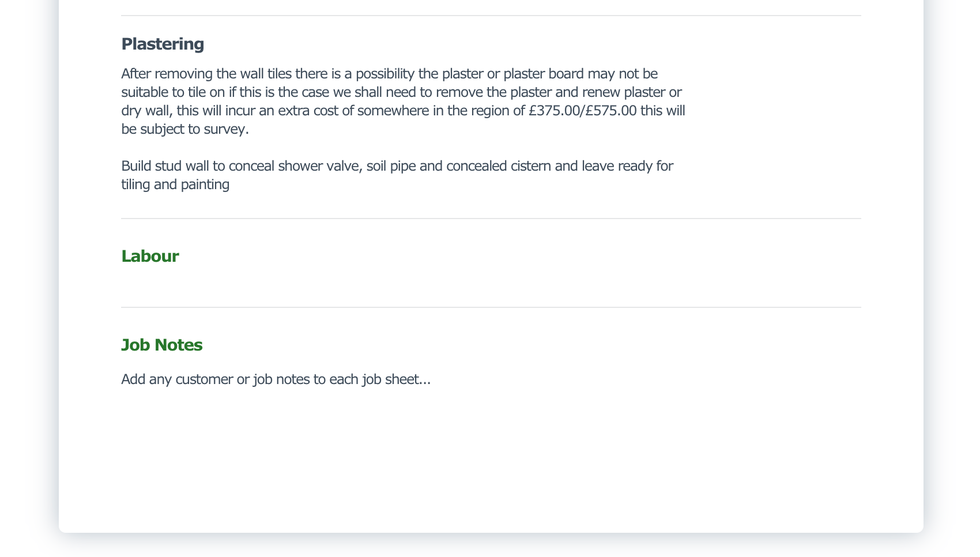980x557 pixels.
Task: Click the 'Build stud wall to conceal' line
Action: [397, 166]
